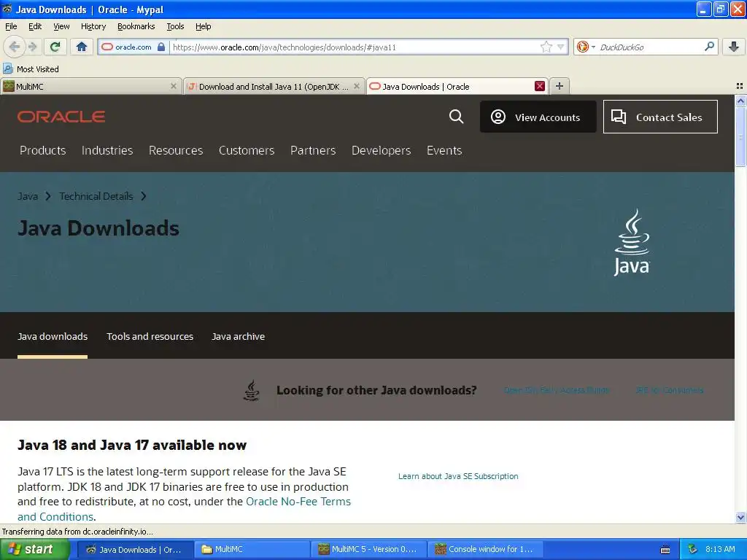Open the list all tabs icon
The image size is (747, 560).
[x=740, y=86]
